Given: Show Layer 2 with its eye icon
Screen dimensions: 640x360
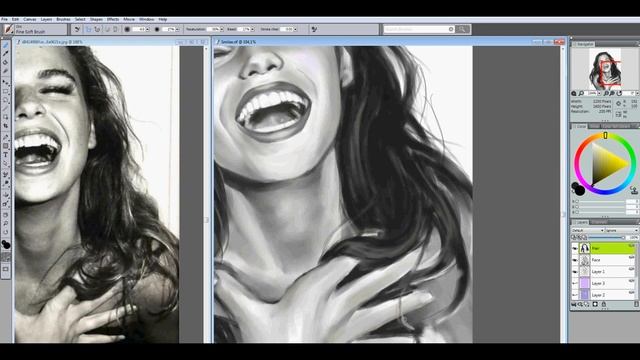Looking at the screenshot, I should [575, 295].
